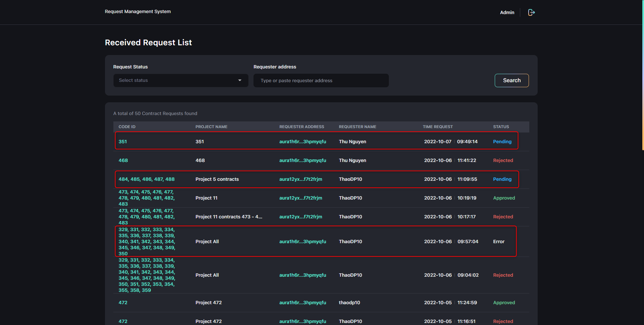Click the logout icon in the header
The height and width of the screenshot is (325, 644).
pyautogui.click(x=531, y=12)
